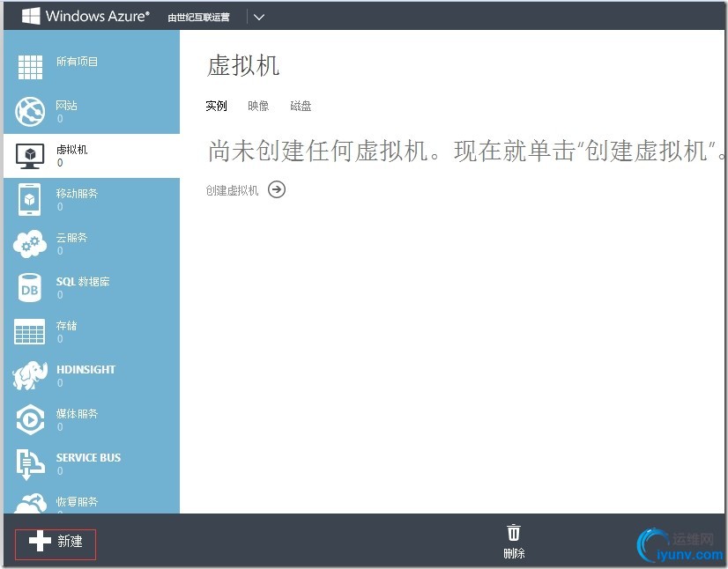Click the 新建 button

coord(56,544)
